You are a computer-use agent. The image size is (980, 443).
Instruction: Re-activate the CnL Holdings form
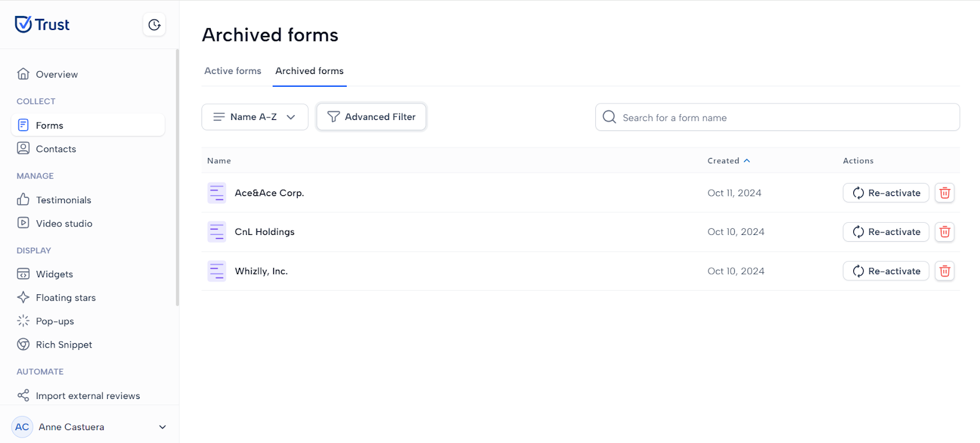886,232
